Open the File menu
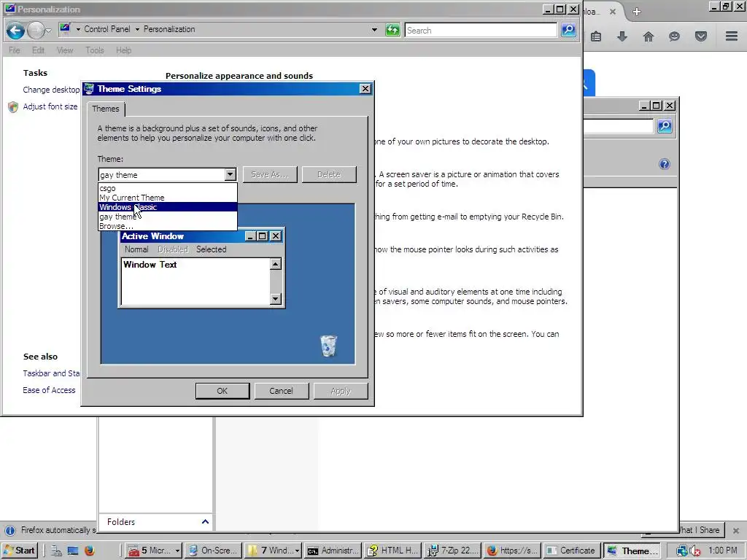The width and height of the screenshot is (747, 560). click(x=15, y=50)
